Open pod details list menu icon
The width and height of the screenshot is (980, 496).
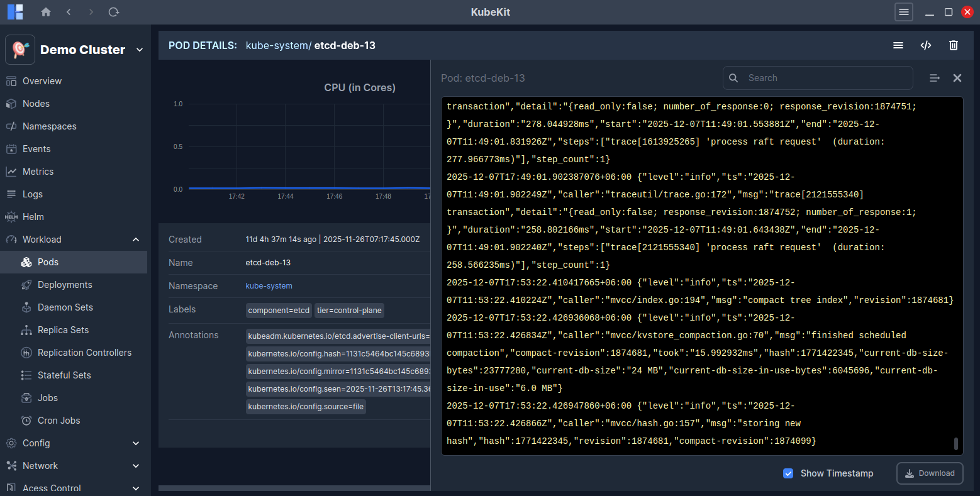(x=898, y=45)
